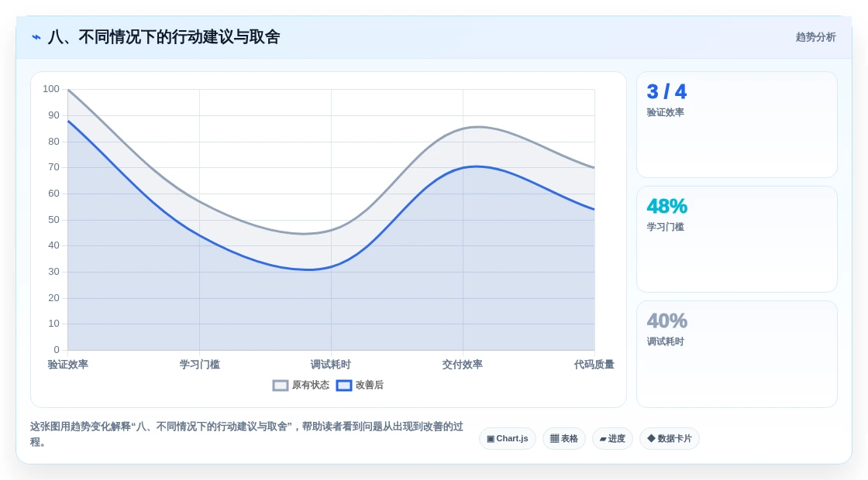Click the bar icon in the 进度 chip
The height and width of the screenshot is (480, 868).
tap(603, 439)
